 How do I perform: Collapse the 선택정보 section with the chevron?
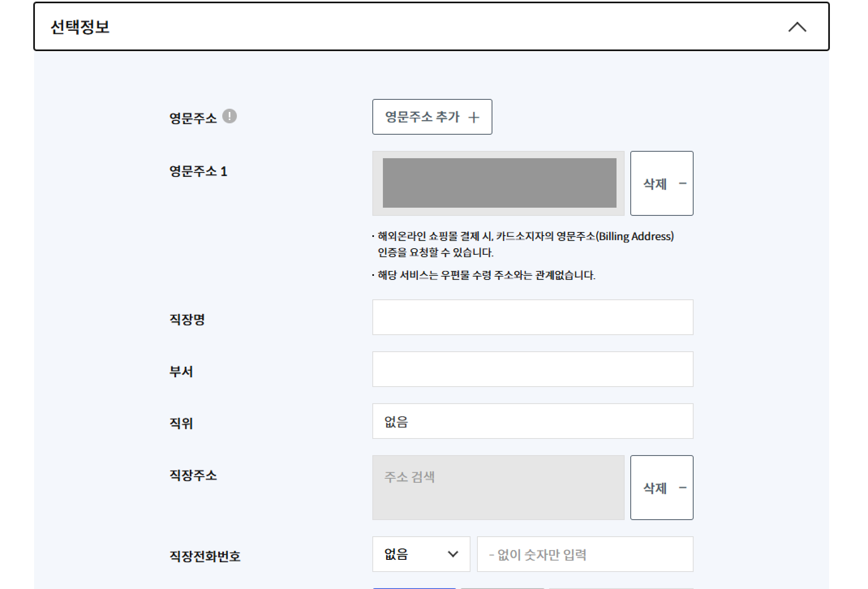tap(797, 27)
